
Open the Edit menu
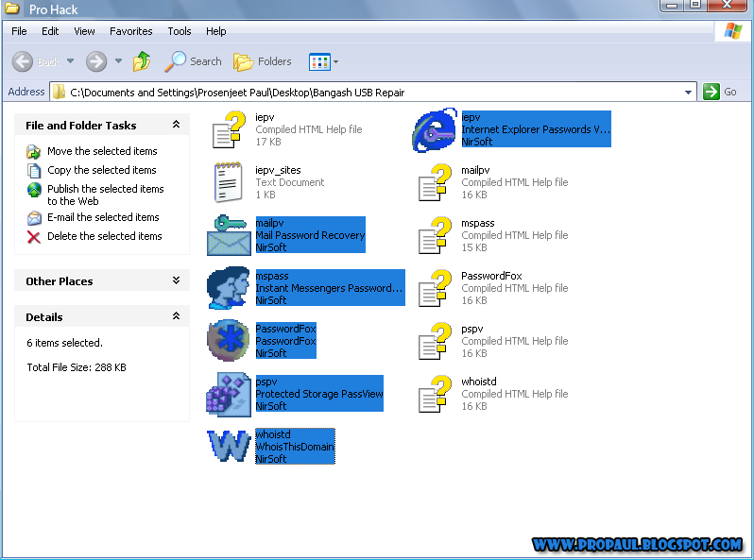click(x=50, y=31)
